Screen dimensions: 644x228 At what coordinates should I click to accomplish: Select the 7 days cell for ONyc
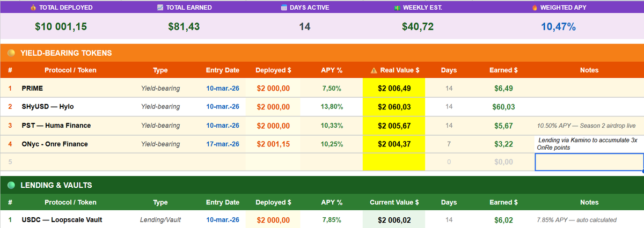pos(449,144)
